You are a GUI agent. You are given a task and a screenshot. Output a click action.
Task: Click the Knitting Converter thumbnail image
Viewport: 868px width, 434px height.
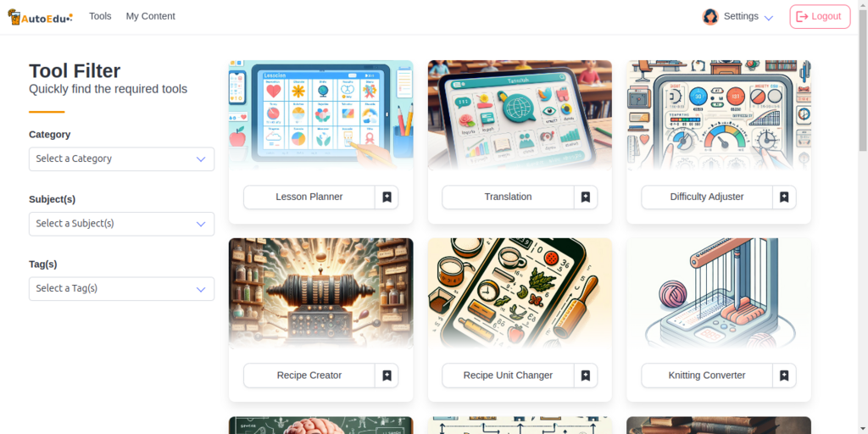719,293
